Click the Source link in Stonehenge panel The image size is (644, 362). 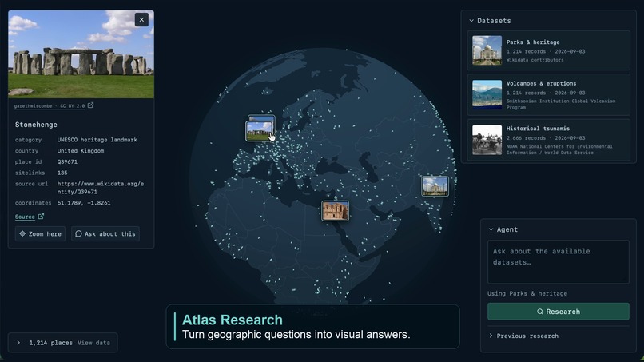coord(25,217)
